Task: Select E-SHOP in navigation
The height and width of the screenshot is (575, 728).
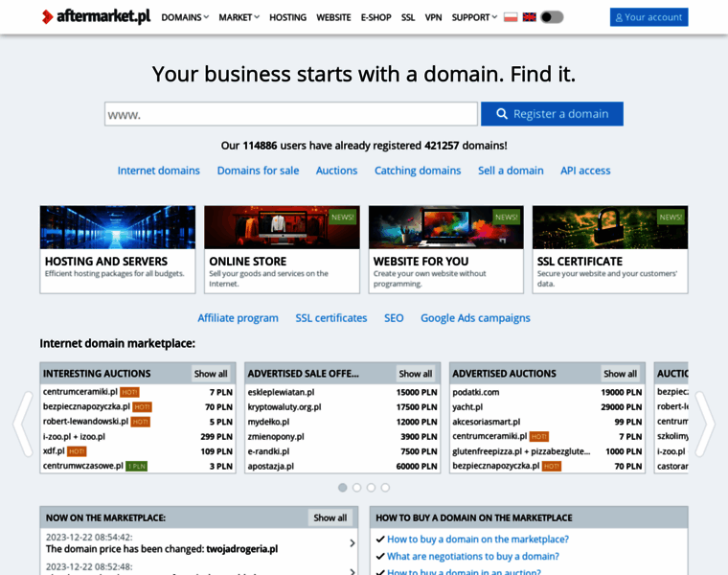Action: pyautogui.click(x=376, y=17)
